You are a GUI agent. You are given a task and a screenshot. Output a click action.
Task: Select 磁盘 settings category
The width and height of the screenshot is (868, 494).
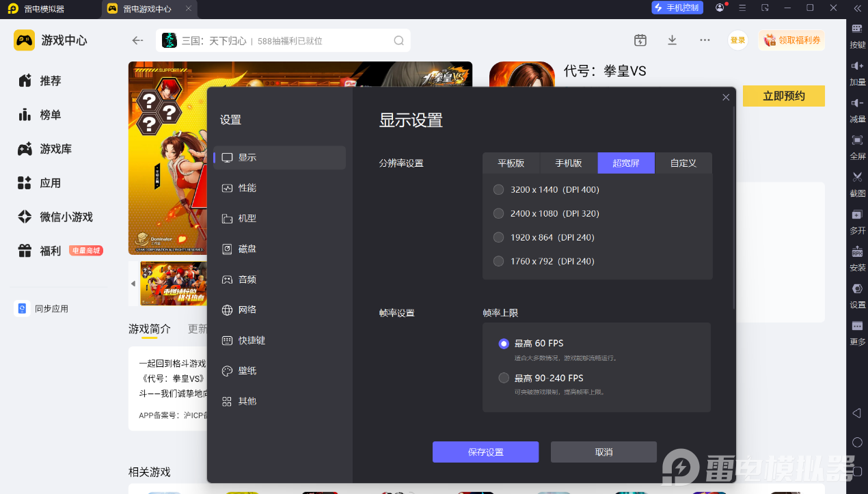279,249
